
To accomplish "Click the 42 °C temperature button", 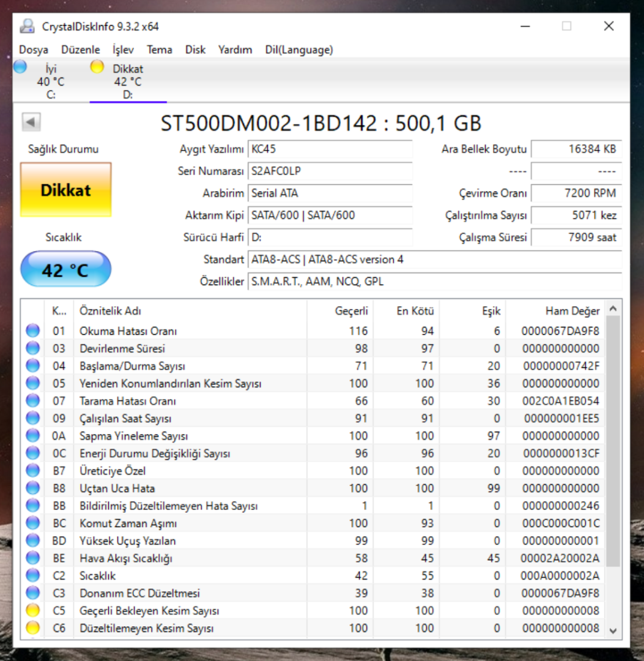I will pyautogui.click(x=65, y=269).
